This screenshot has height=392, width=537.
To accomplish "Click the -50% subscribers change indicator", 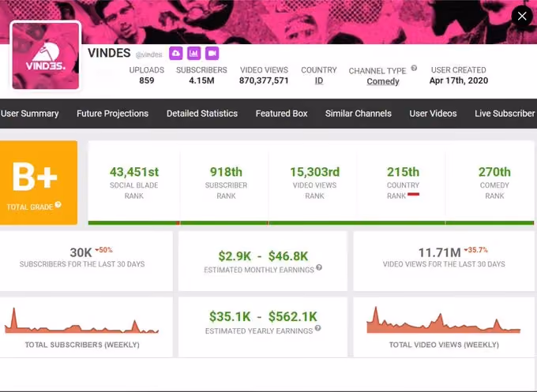I will [103, 250].
